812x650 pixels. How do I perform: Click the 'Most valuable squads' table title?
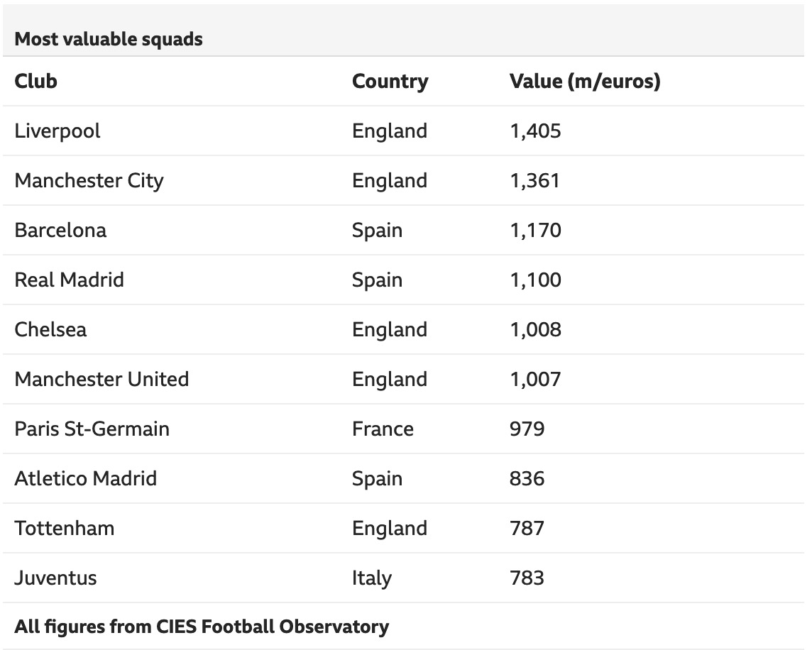point(109,39)
